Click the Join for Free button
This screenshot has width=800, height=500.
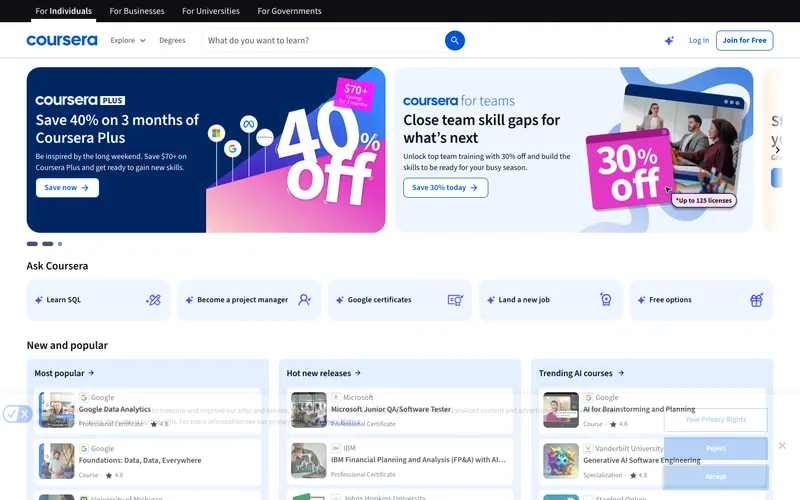click(744, 40)
